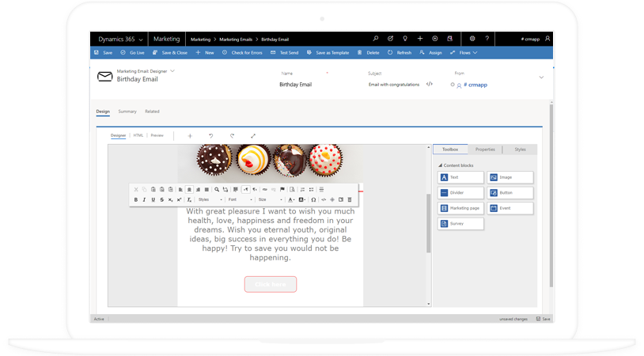Open the crmapp sender link
The height and width of the screenshot is (356, 644).
[475, 85]
